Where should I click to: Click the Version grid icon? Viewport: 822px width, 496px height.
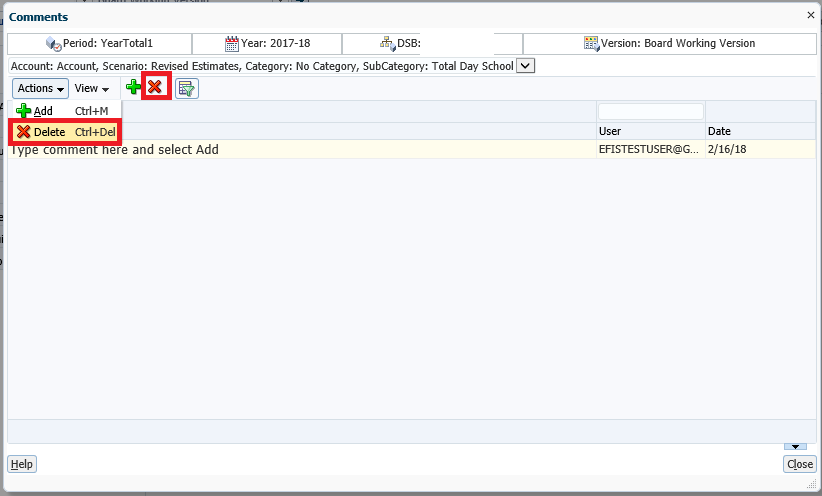(x=592, y=44)
